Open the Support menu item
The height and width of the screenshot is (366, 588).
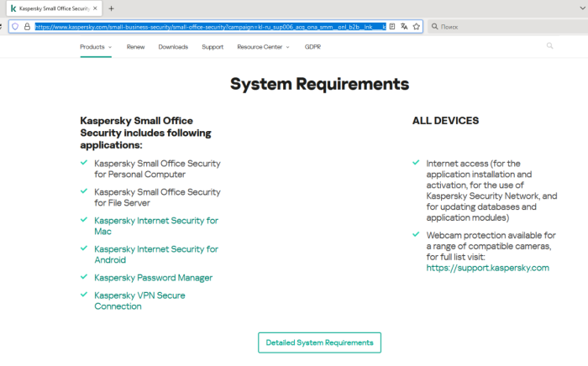coord(213,47)
